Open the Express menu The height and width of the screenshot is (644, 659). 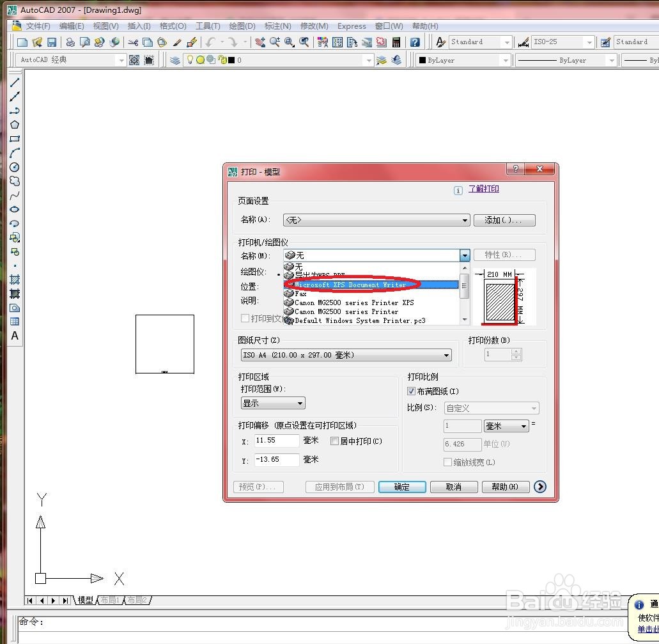[x=352, y=26]
